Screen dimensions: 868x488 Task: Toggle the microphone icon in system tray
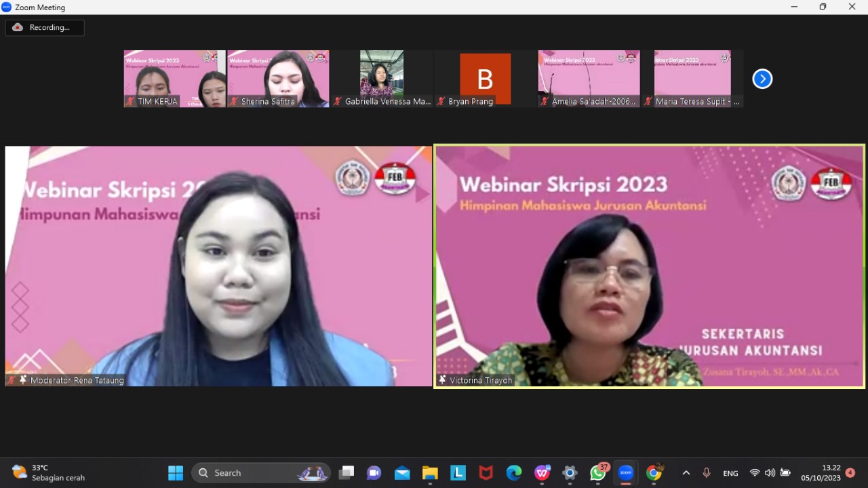707,473
